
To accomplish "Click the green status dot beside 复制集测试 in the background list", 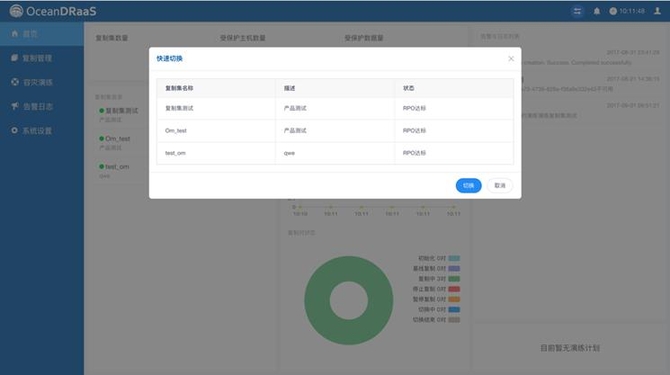I will (102, 111).
